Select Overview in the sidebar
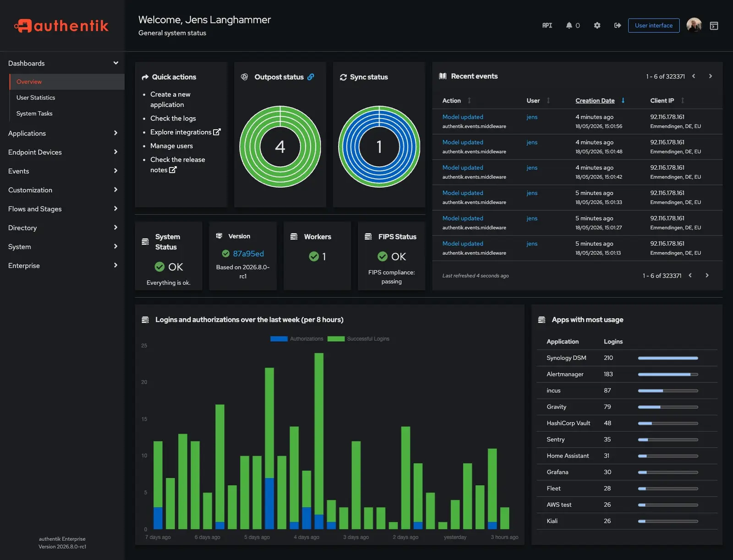 [x=67, y=82]
